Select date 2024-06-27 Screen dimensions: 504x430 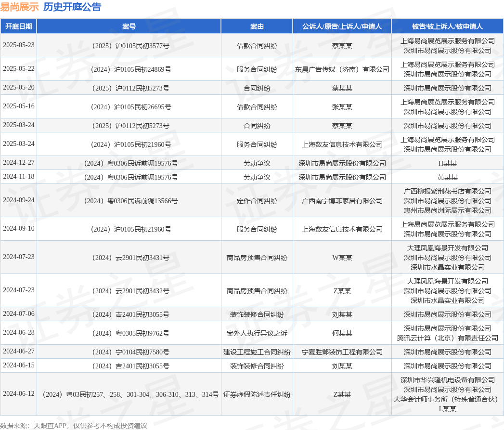coord(19,351)
